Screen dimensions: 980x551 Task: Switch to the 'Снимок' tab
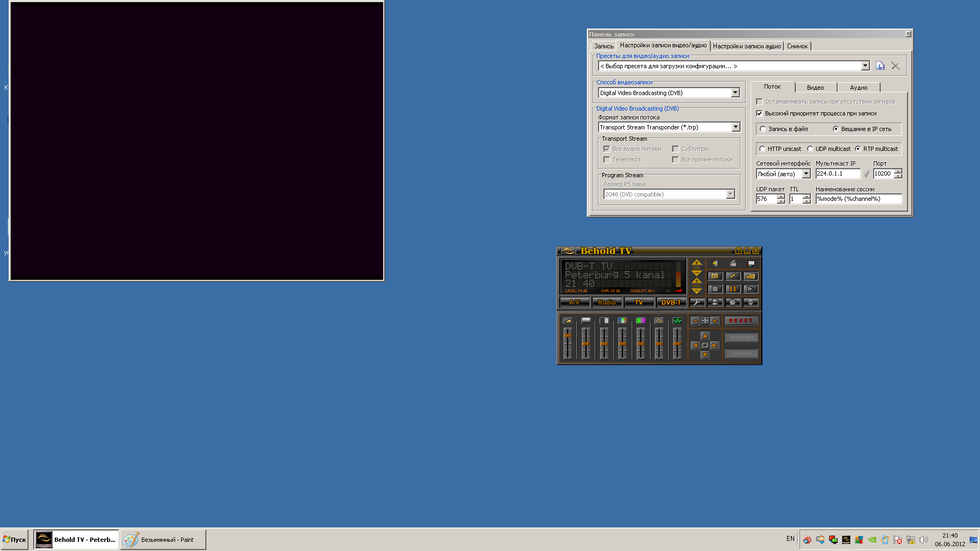(x=797, y=46)
